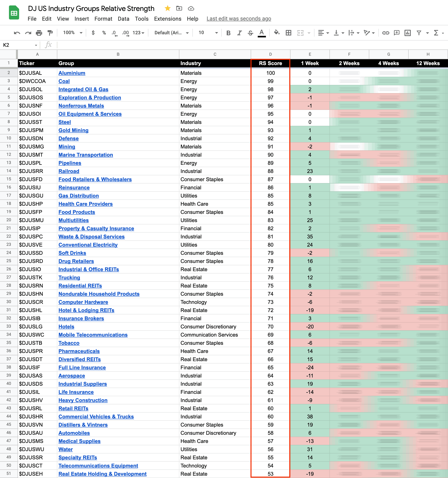Open the zoom 100% dropdown
This screenshot has height=478, width=448.
pyautogui.click(x=73, y=33)
